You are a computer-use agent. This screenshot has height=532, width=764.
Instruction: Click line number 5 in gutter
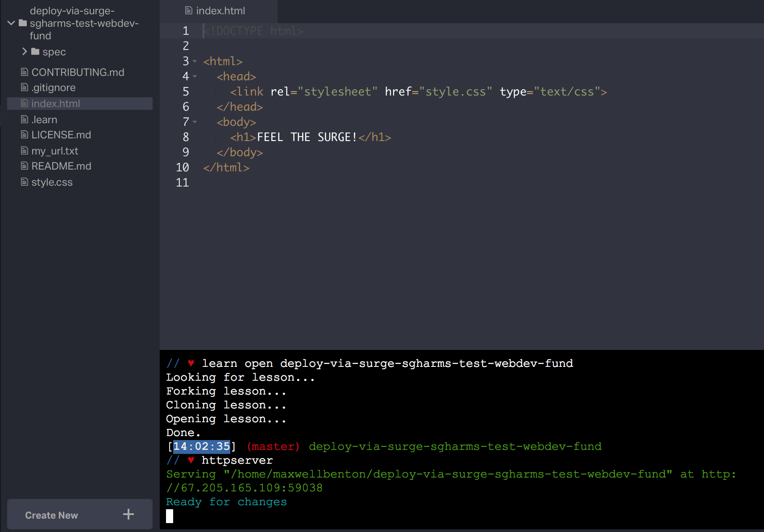point(186,91)
